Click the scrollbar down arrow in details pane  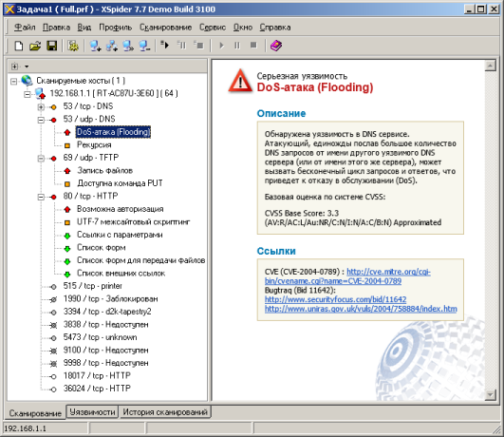point(490,394)
